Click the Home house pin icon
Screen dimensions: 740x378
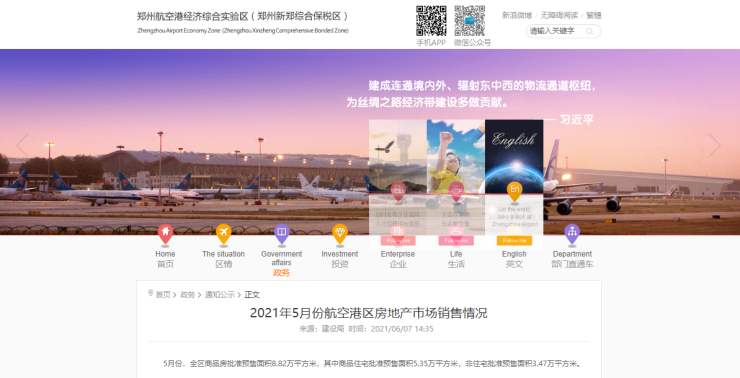[x=165, y=234]
